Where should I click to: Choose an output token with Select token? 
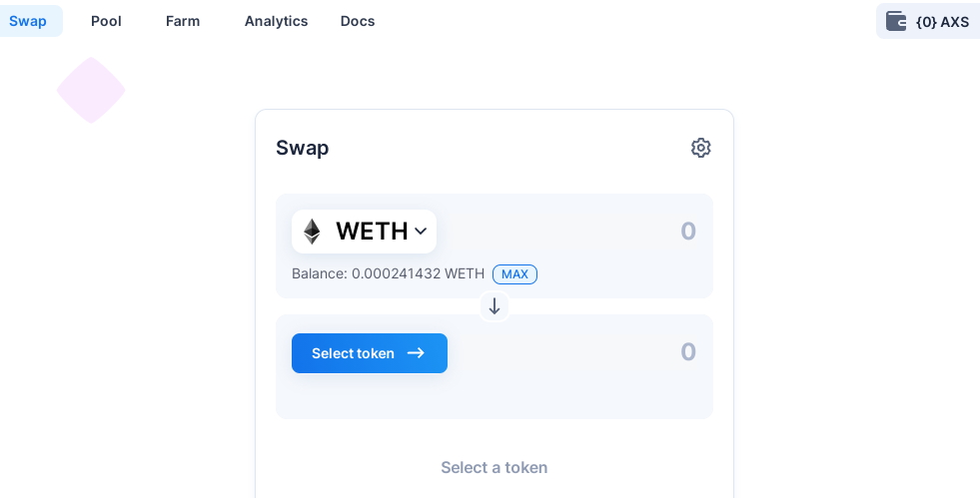(x=370, y=353)
